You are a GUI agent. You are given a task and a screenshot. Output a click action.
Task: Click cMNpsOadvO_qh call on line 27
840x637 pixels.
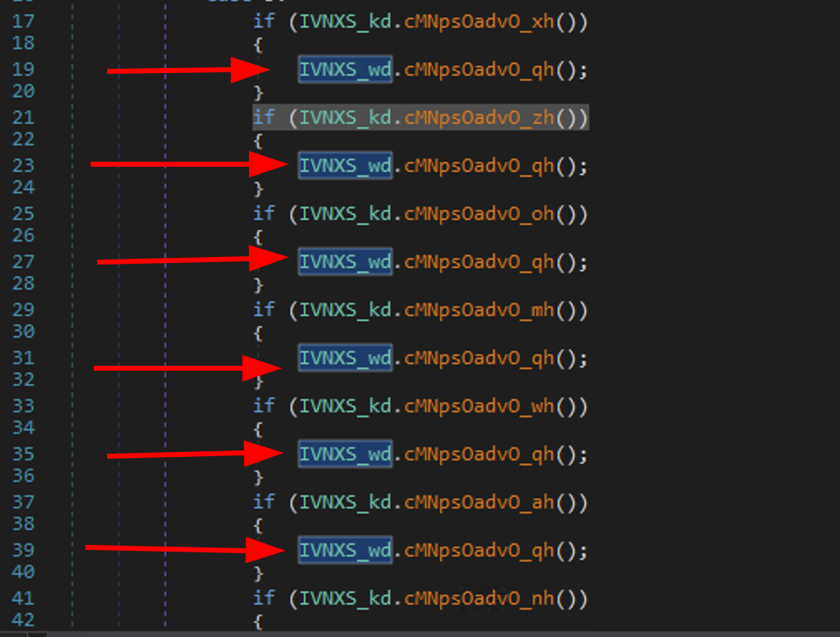point(479,262)
